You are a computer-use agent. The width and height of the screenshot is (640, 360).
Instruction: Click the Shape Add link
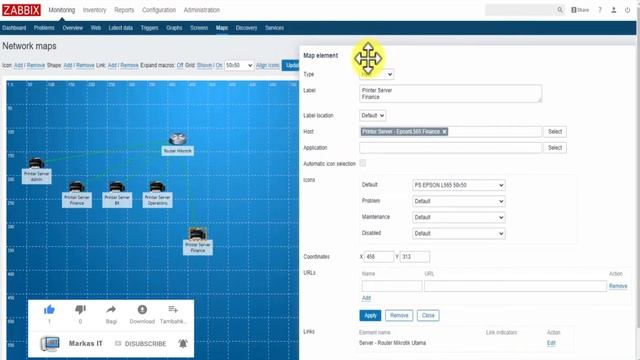(x=68, y=65)
